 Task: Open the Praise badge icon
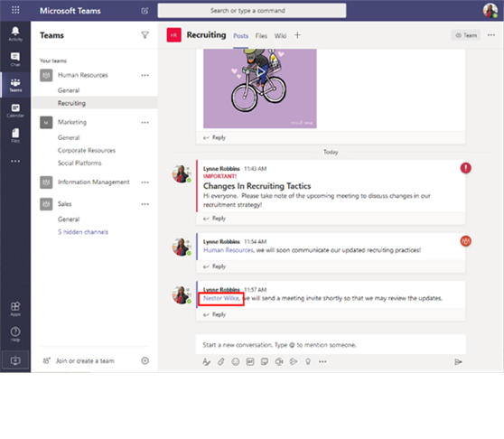pyautogui.click(x=308, y=362)
